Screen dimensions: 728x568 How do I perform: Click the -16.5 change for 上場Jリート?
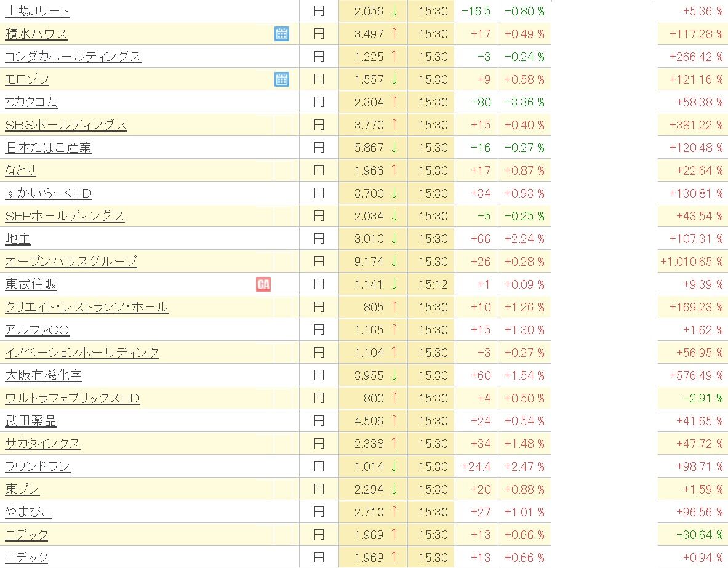[x=476, y=11]
